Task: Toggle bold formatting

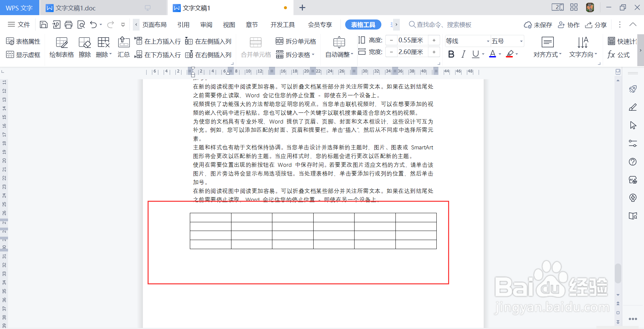Action: pyautogui.click(x=451, y=54)
